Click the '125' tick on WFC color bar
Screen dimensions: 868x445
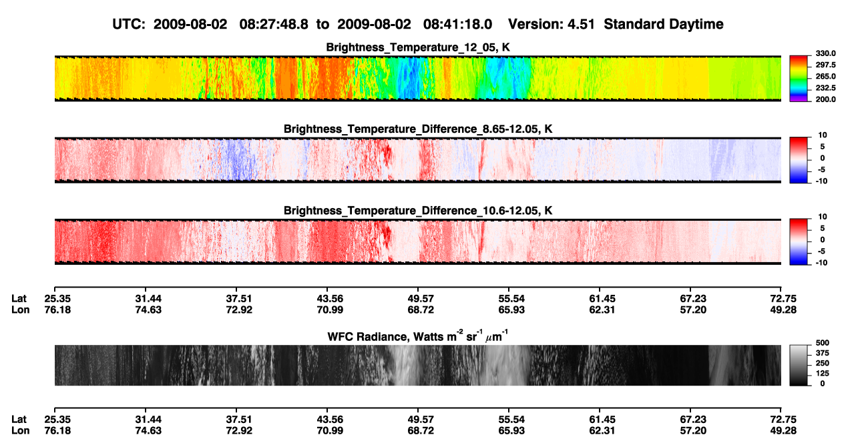click(822, 374)
